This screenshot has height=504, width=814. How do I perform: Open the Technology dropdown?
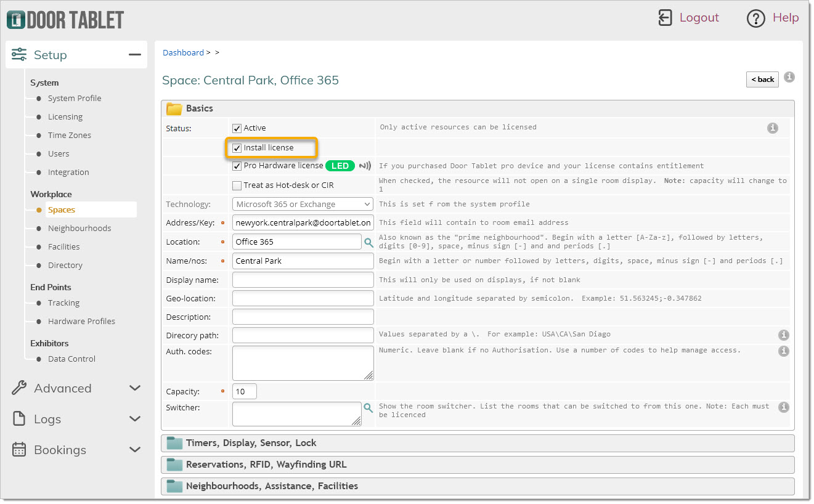pyautogui.click(x=303, y=205)
